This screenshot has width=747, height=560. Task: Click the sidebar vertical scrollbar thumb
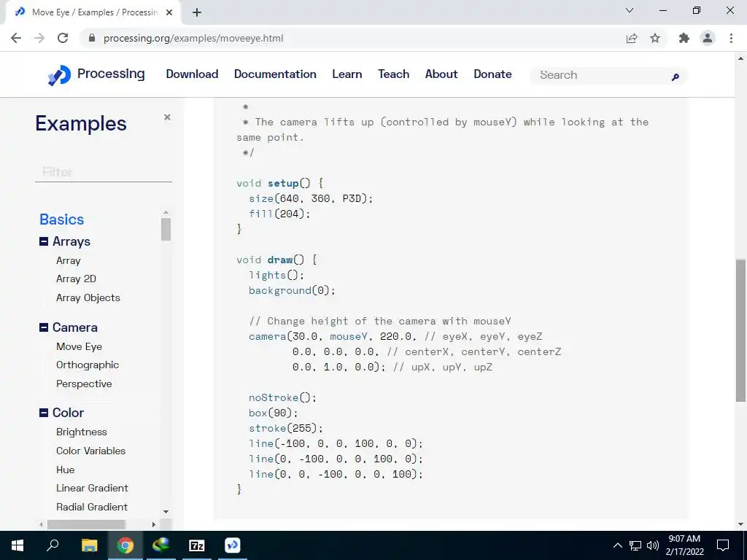click(x=166, y=230)
